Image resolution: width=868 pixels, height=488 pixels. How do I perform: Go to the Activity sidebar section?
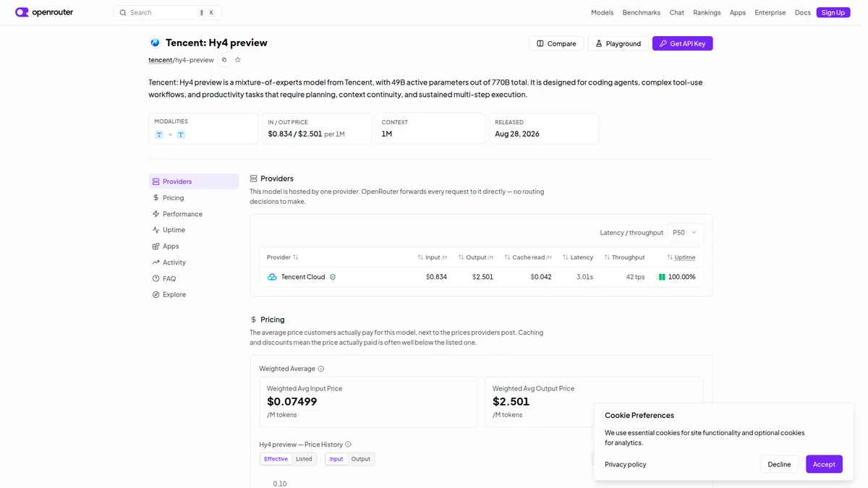(194, 262)
